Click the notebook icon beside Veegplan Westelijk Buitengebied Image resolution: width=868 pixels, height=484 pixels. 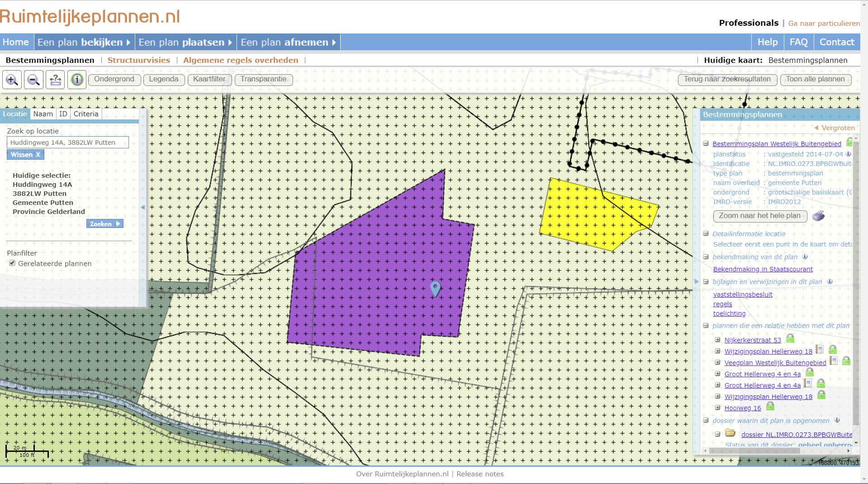[x=833, y=361]
